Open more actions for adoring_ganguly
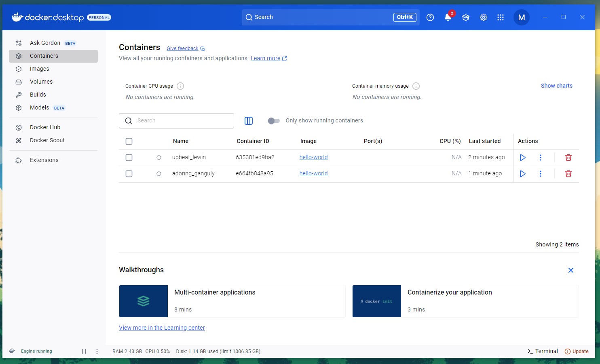This screenshot has height=364, width=600. (x=541, y=174)
